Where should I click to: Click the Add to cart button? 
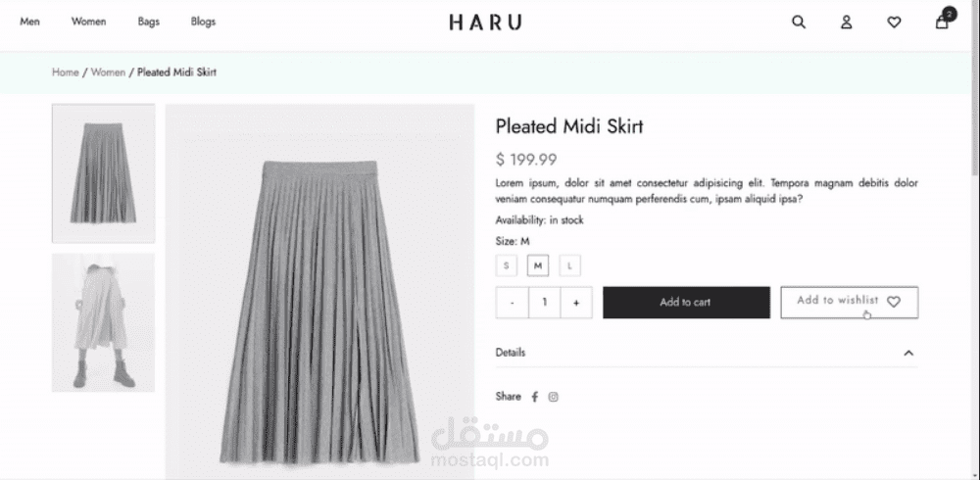point(686,303)
